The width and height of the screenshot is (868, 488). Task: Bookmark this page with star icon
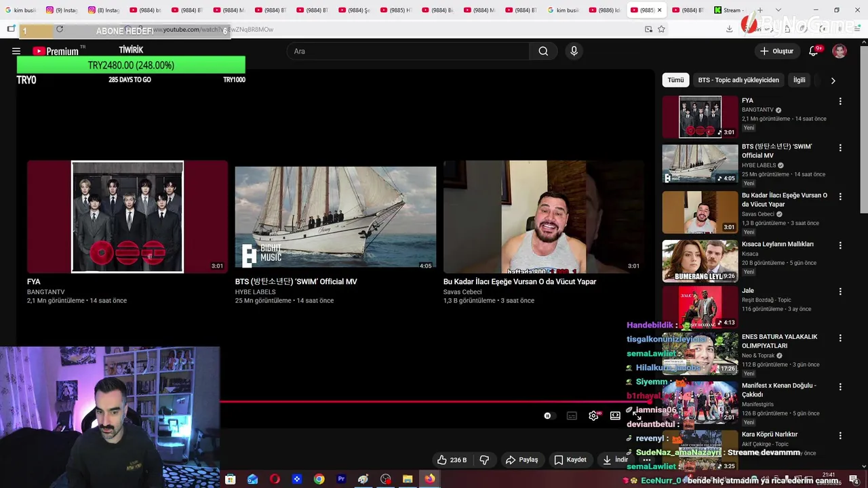tap(661, 29)
